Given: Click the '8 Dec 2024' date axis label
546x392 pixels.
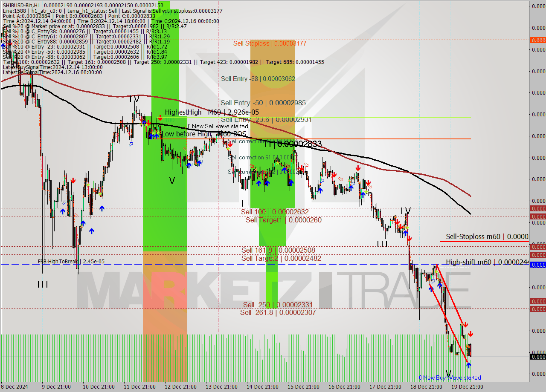Looking at the screenshot, I should (x=15, y=386).
